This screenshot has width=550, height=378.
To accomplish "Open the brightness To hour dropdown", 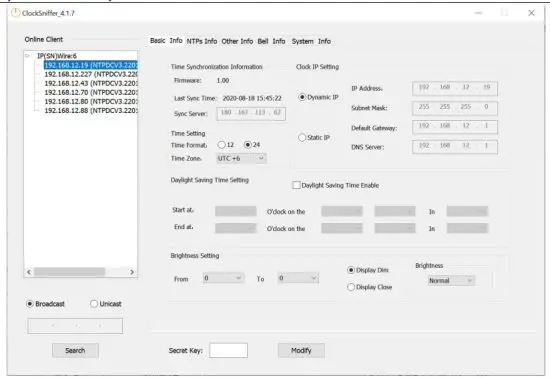I will (298, 278).
